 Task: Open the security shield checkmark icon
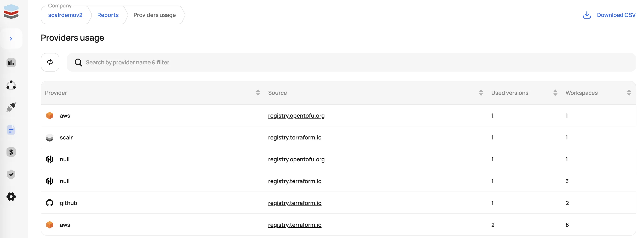point(11,174)
